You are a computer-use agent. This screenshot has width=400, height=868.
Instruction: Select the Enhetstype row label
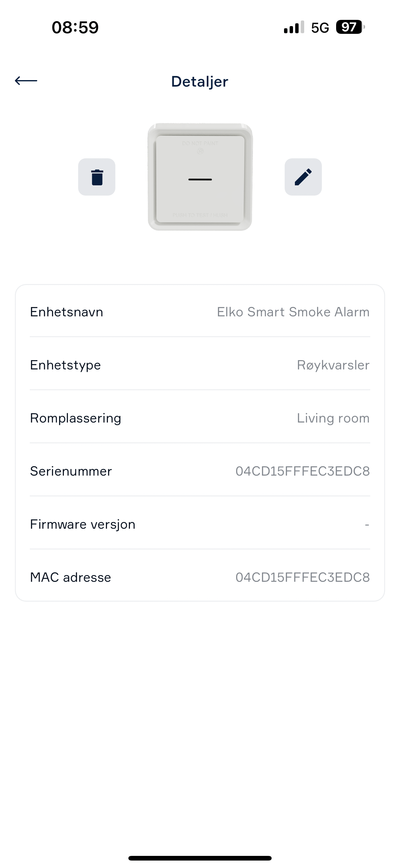65,365
